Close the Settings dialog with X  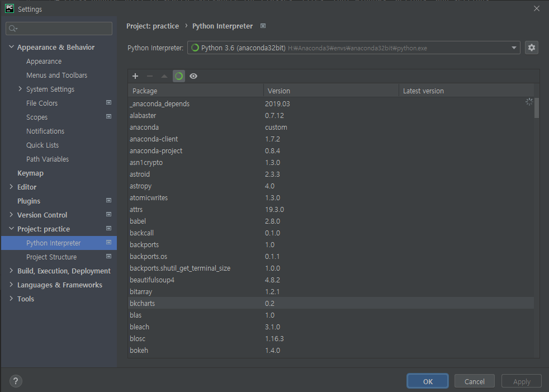536,8
